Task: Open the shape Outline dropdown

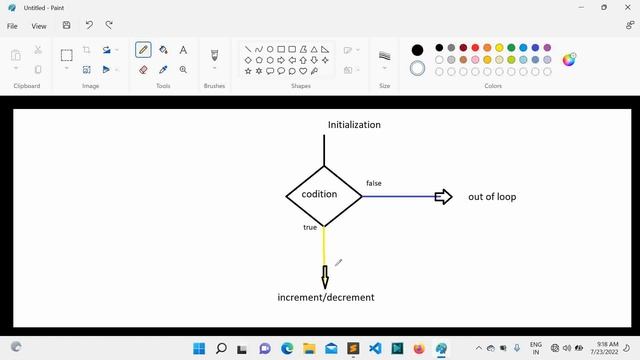Action: click(358, 50)
